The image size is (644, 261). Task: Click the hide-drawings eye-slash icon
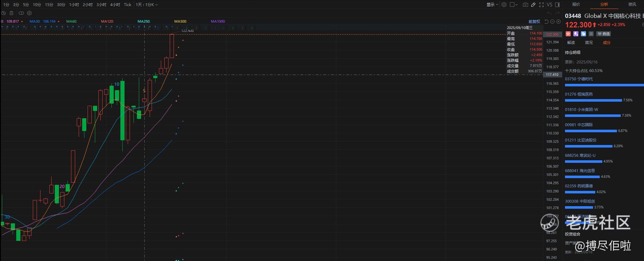pos(4,13)
